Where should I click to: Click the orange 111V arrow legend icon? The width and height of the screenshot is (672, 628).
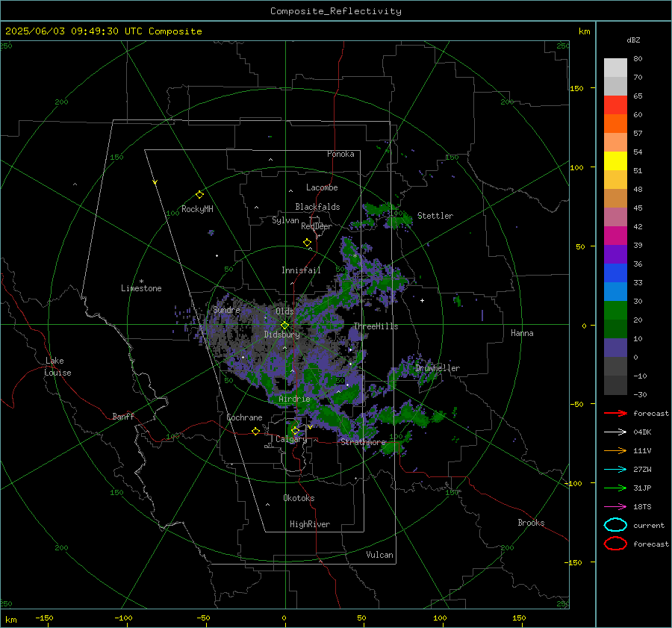click(615, 450)
